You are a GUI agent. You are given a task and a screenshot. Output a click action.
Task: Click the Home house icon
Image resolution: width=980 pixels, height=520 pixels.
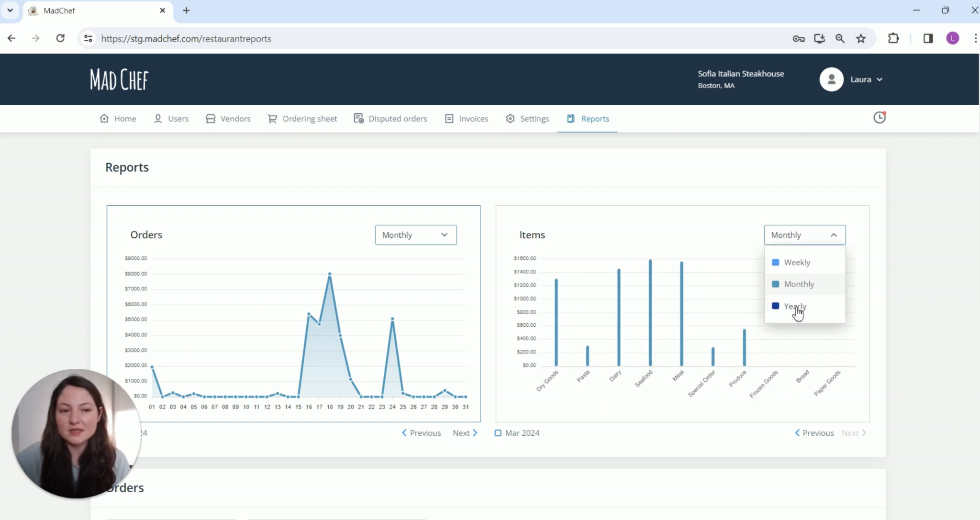pyautogui.click(x=104, y=118)
